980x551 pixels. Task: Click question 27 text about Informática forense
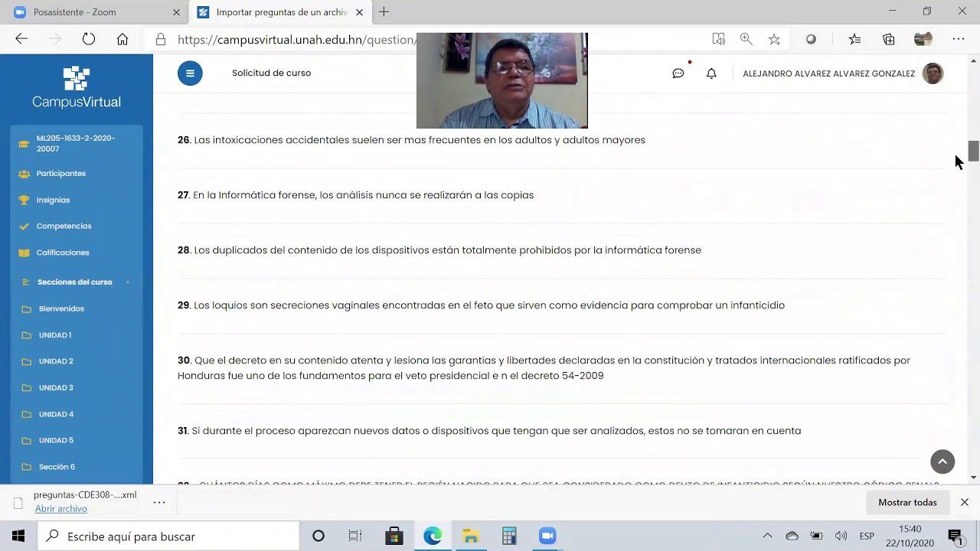click(363, 195)
